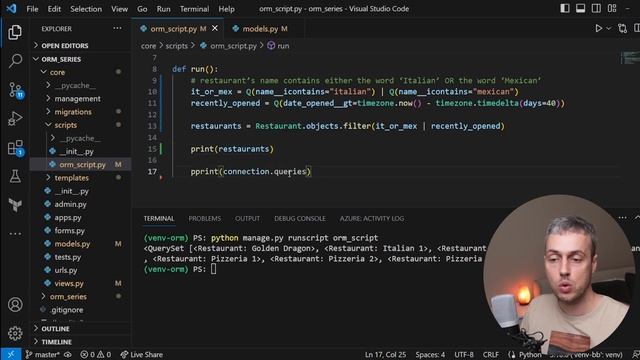Toggle the secondary sidebar layout icon
Screen dimensions: 640x360
pyautogui.click(x=596, y=8)
